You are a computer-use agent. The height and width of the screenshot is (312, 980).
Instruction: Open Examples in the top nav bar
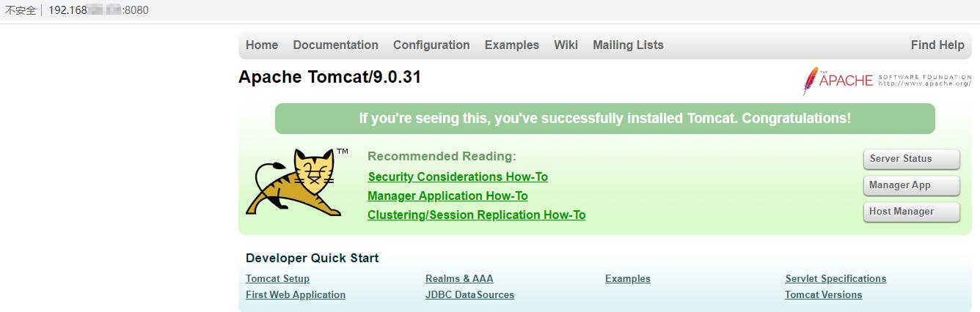tap(511, 45)
